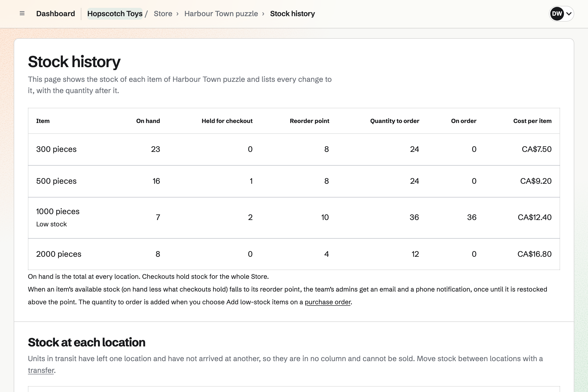
Task: Select the Hopscotch Toys team breadcrumb
Action: coord(115,13)
